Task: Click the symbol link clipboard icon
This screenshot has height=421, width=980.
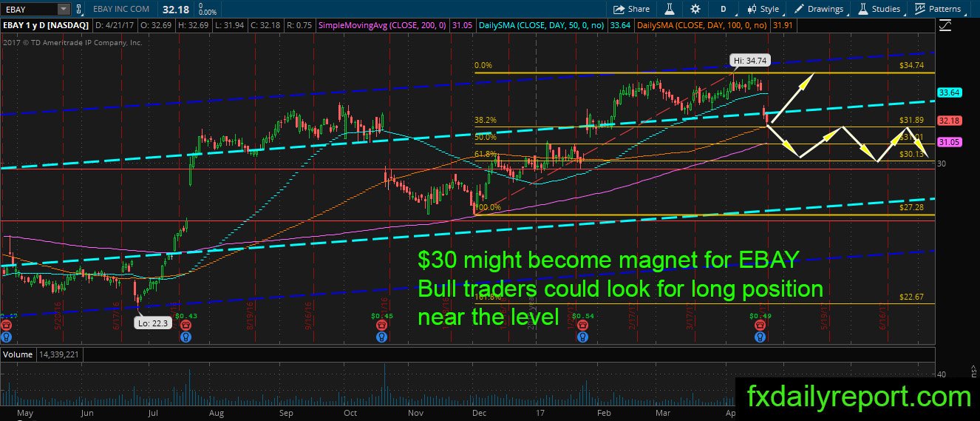Action: coord(79,9)
